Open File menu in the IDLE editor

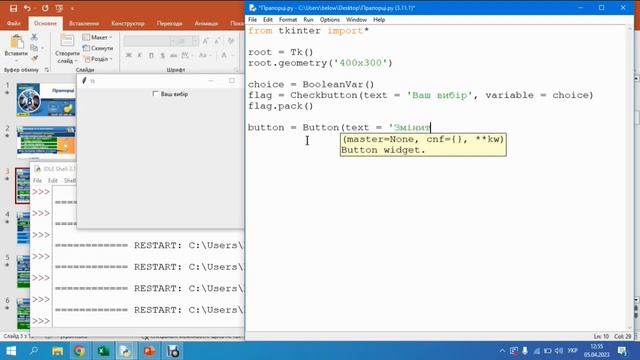click(252, 20)
